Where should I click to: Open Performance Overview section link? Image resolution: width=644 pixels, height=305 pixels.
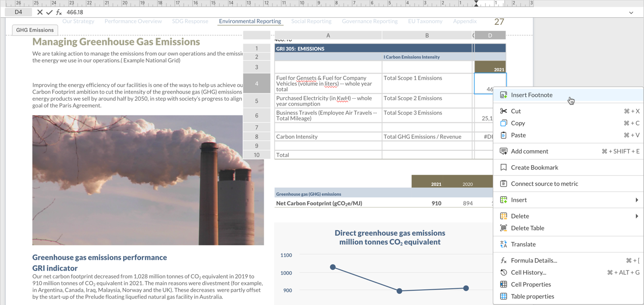point(133,21)
